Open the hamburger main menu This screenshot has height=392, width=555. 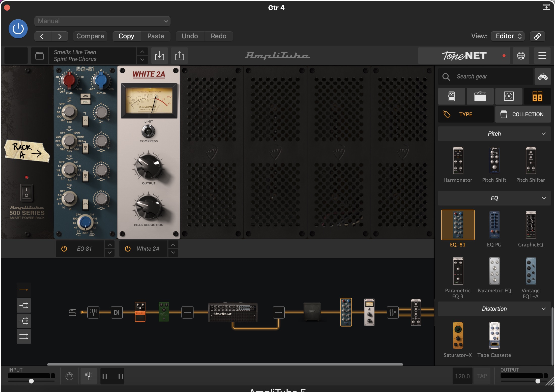(542, 55)
